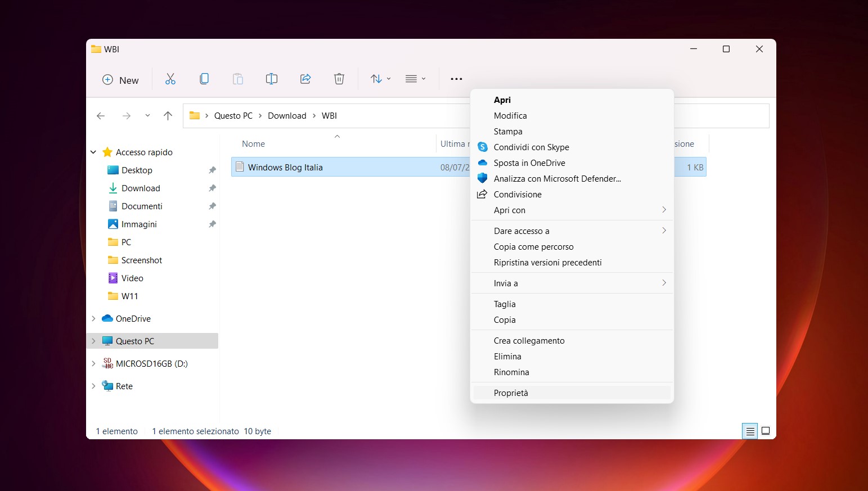Screen dimensions: 868x491
Task: Choose Rinomina in the context menu
Action: [572, 372]
